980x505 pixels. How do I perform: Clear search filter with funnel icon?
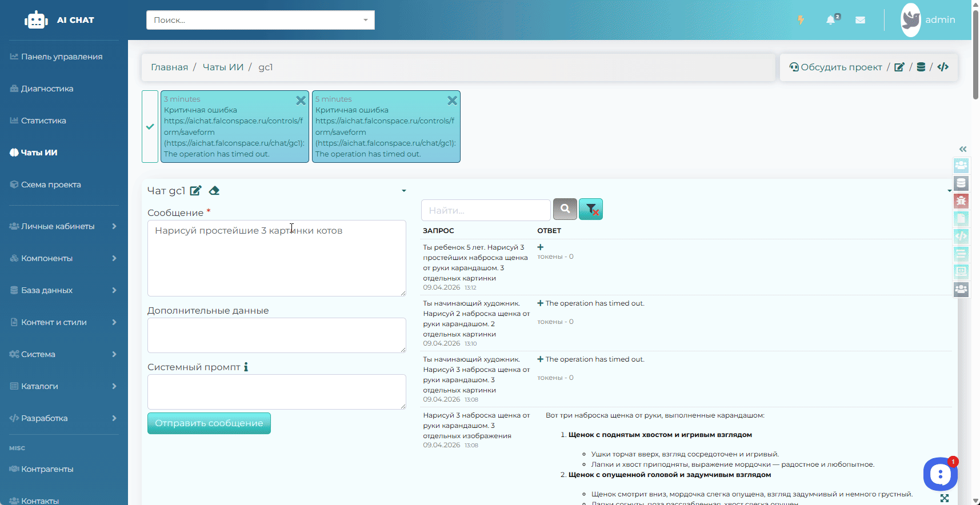[591, 209]
